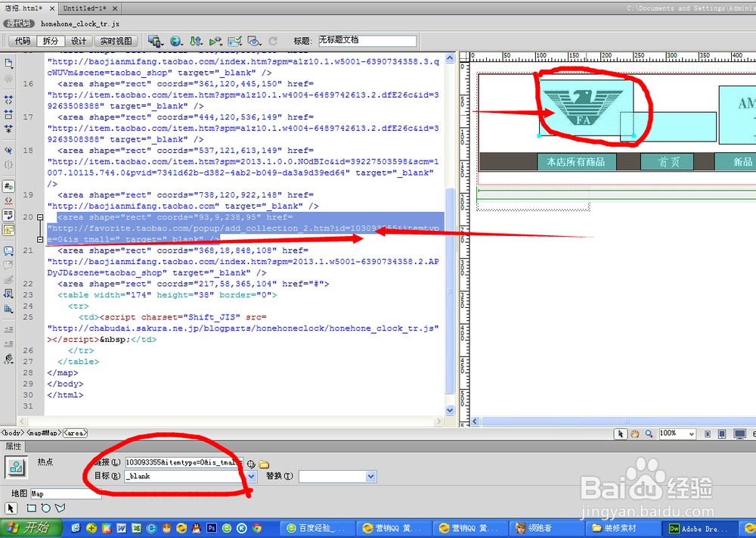
Task: Switch to desktop size window icon
Action: 739,434
